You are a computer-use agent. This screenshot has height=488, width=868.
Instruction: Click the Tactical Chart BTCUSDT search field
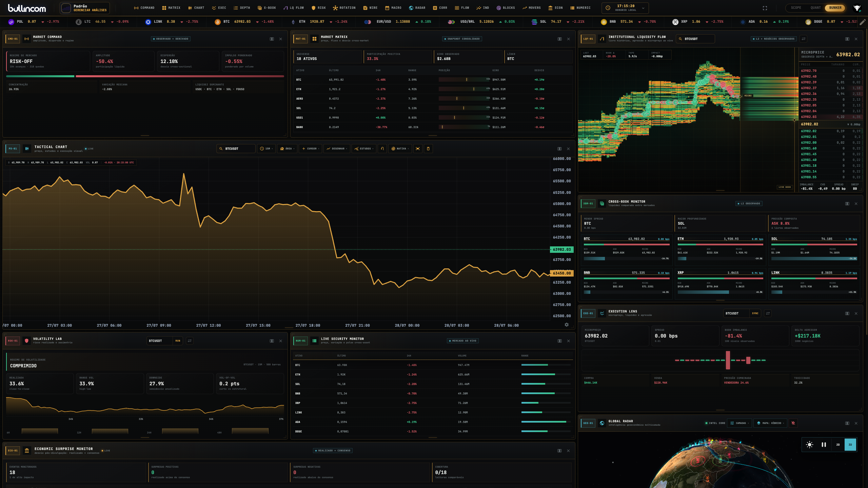236,149
